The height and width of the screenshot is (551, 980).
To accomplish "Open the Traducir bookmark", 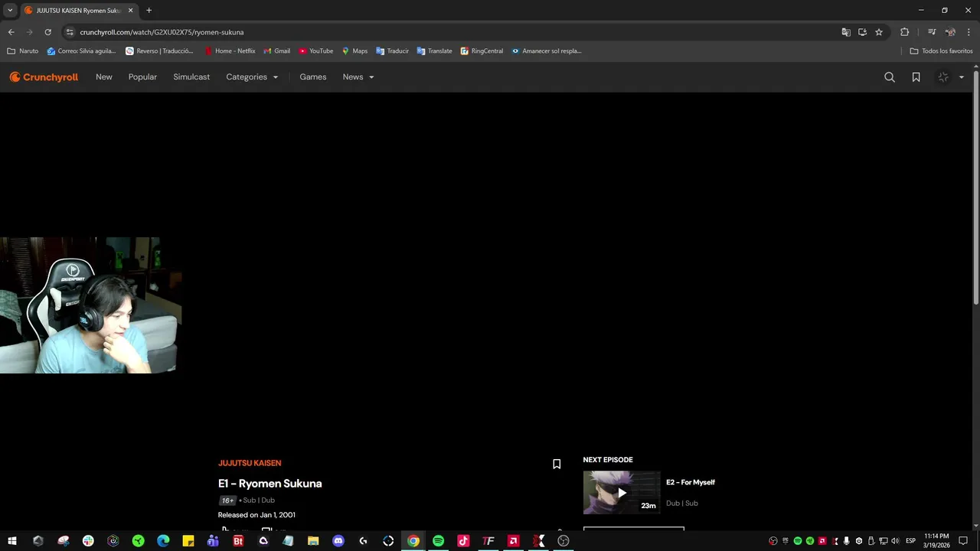I will 392,51.
